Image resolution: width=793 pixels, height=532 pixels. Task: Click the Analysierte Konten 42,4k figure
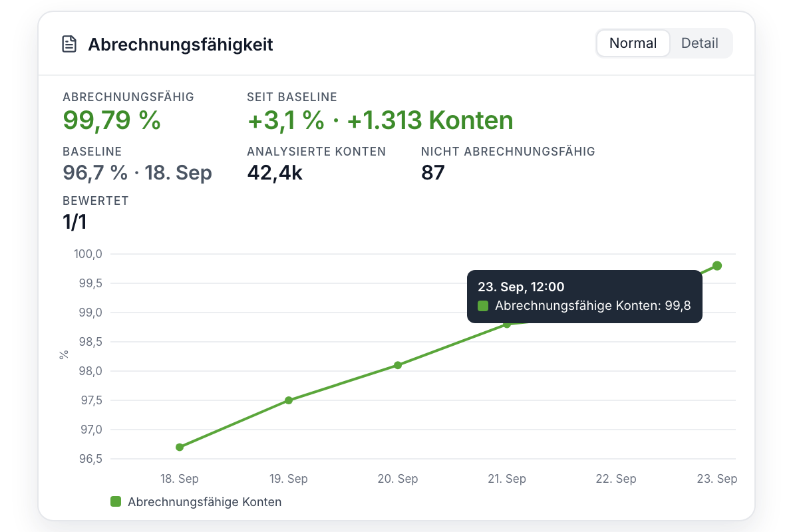pos(275,172)
